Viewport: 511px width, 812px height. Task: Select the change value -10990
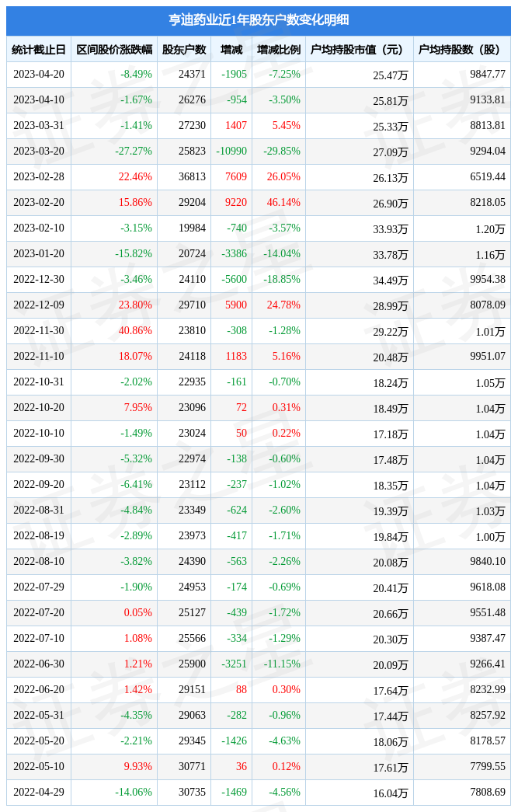[x=231, y=152]
